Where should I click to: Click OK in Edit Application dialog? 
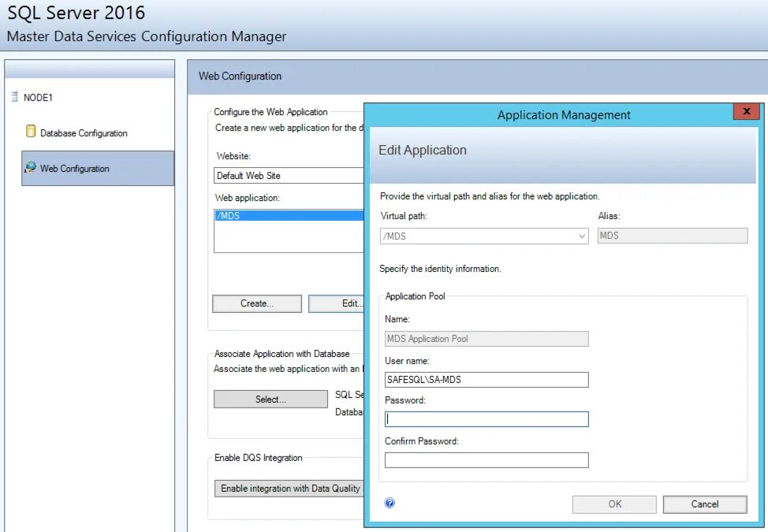coord(614,504)
